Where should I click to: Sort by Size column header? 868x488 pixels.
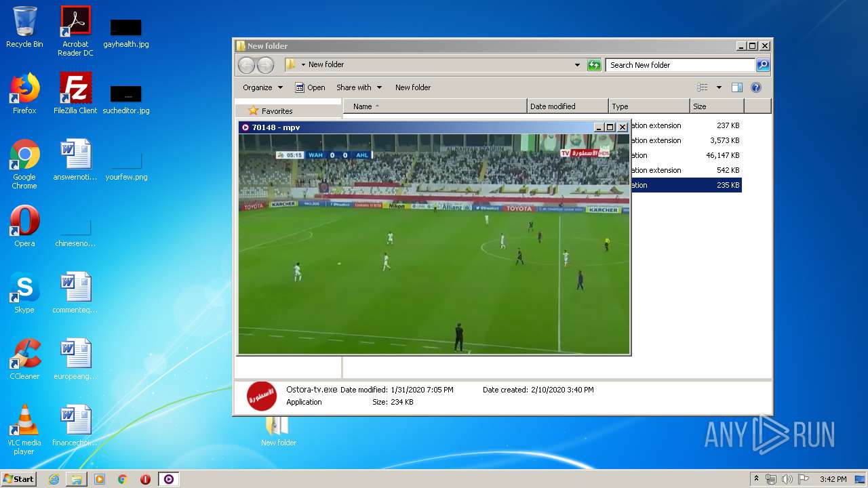[x=717, y=106]
